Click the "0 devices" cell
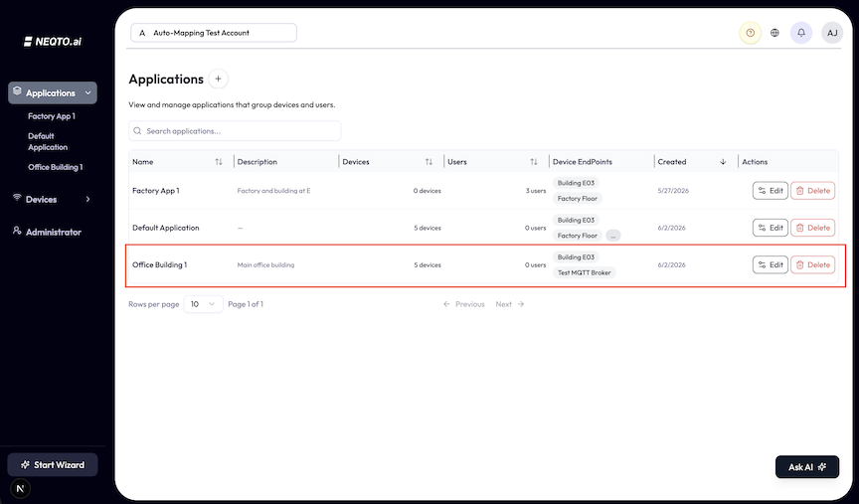 (427, 191)
